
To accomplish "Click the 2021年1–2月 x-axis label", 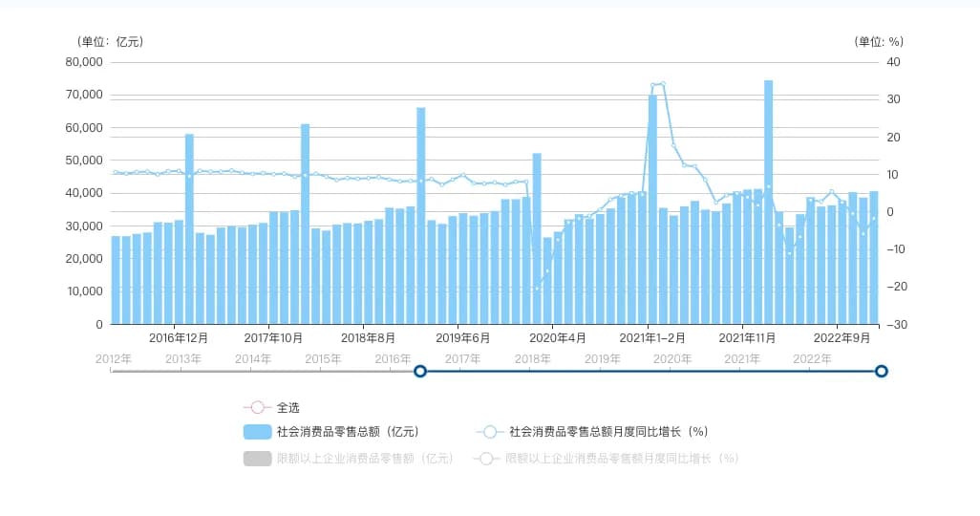I will 652,338.
